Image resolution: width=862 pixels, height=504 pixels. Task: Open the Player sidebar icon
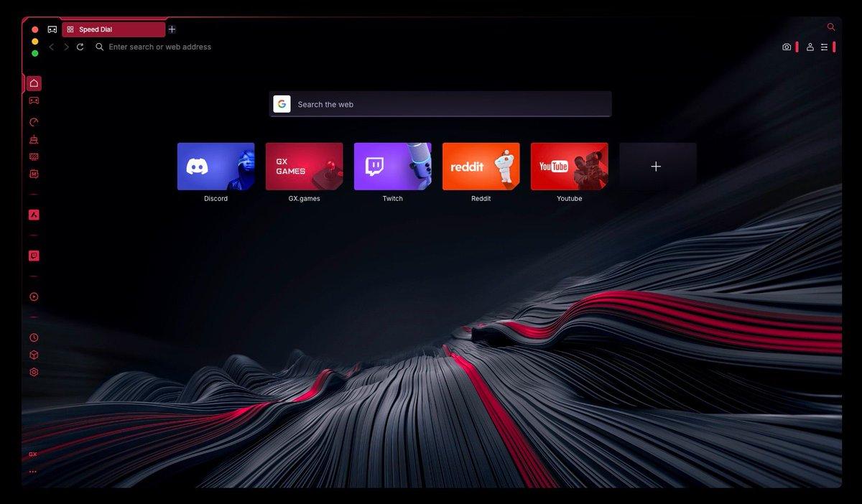pyautogui.click(x=34, y=297)
